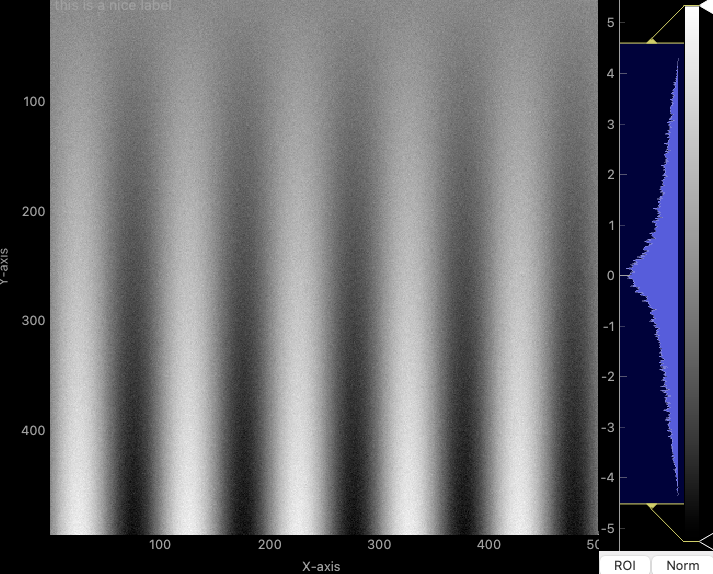Click the Y-axis title label
The image size is (713, 574).
[x=6, y=267]
